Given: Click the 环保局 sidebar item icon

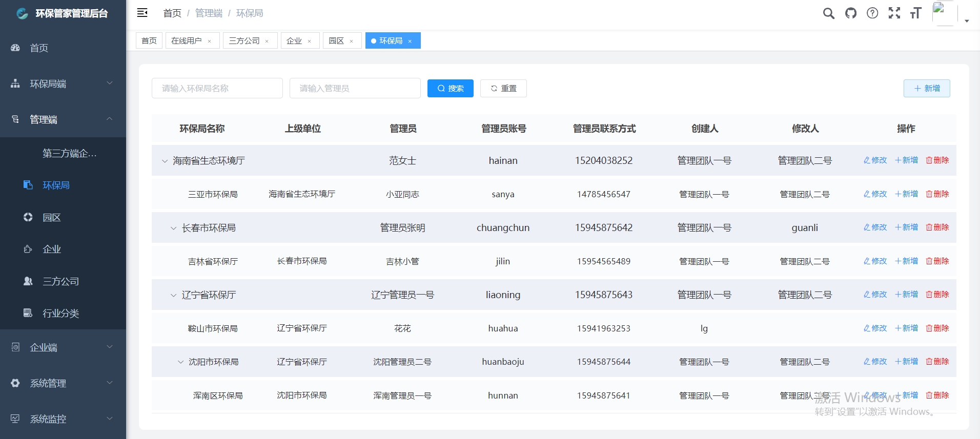Looking at the screenshot, I should pyautogui.click(x=28, y=185).
